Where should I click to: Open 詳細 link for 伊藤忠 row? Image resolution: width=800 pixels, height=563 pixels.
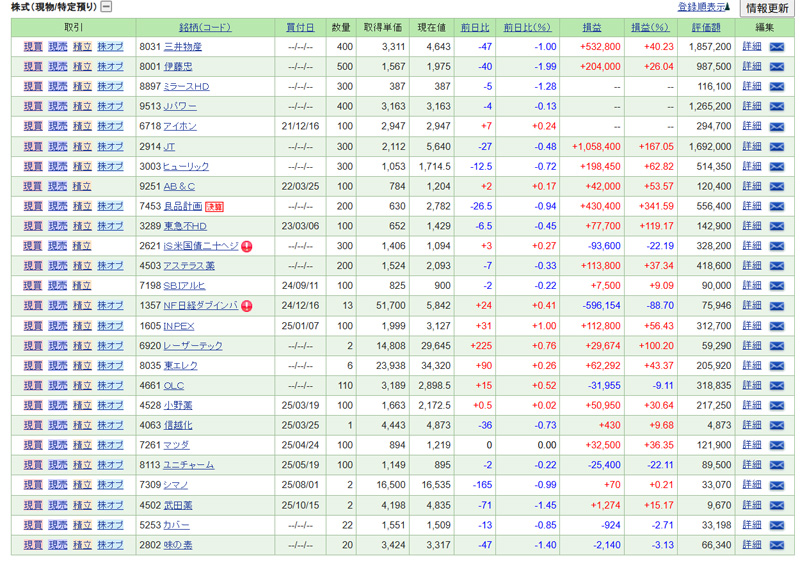tap(752, 67)
